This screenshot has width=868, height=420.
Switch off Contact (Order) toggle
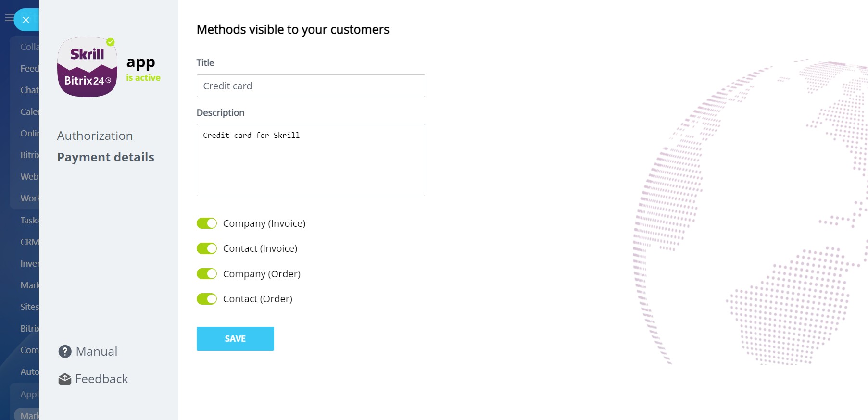207,299
